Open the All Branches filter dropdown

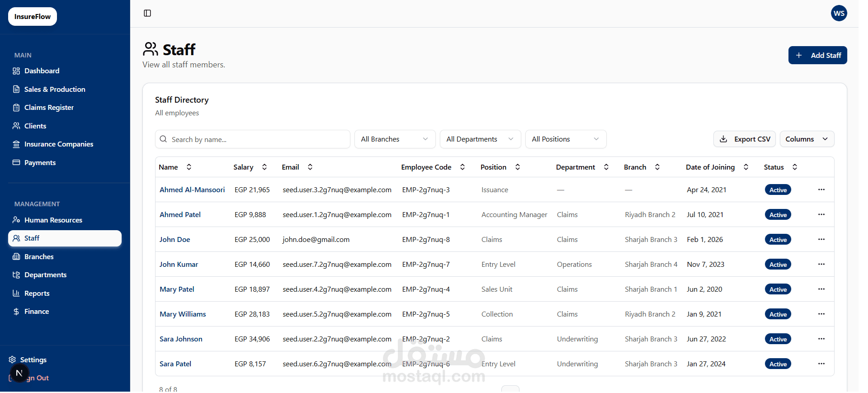pos(394,139)
